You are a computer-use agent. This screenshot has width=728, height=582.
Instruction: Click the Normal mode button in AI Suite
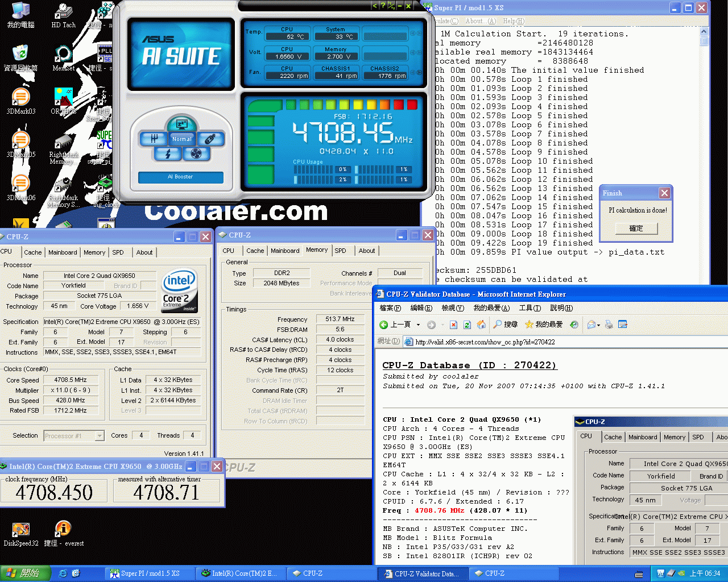pyautogui.click(x=182, y=139)
